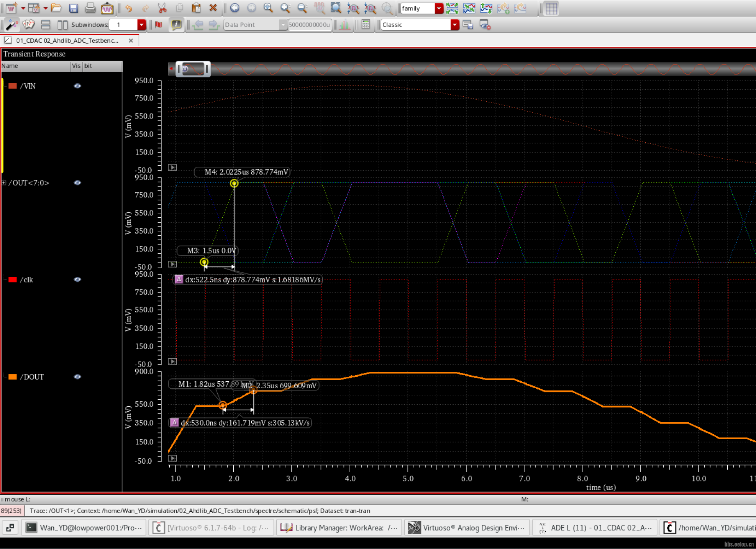Image resolution: width=756 pixels, height=549 pixels.
Task: Click the Undo arrow icon
Action: 129,8
